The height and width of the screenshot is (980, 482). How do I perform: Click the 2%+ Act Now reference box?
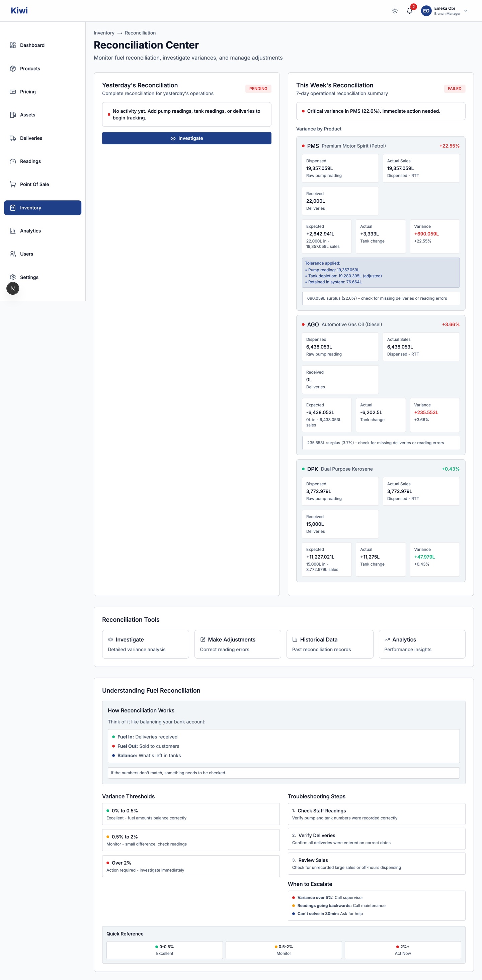[x=403, y=950]
